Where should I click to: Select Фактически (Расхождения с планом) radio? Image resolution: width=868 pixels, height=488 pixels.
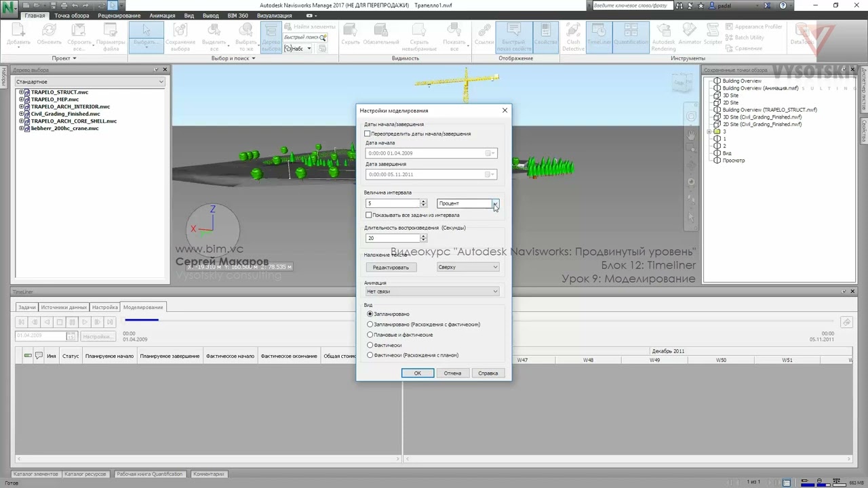coord(370,355)
